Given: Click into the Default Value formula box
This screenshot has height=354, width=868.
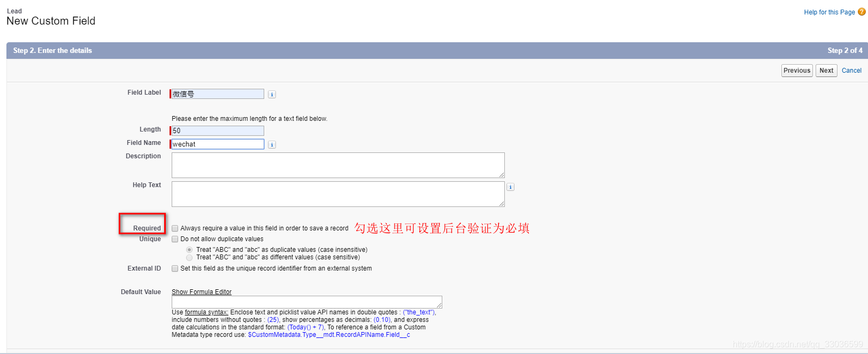Looking at the screenshot, I should [x=307, y=302].
